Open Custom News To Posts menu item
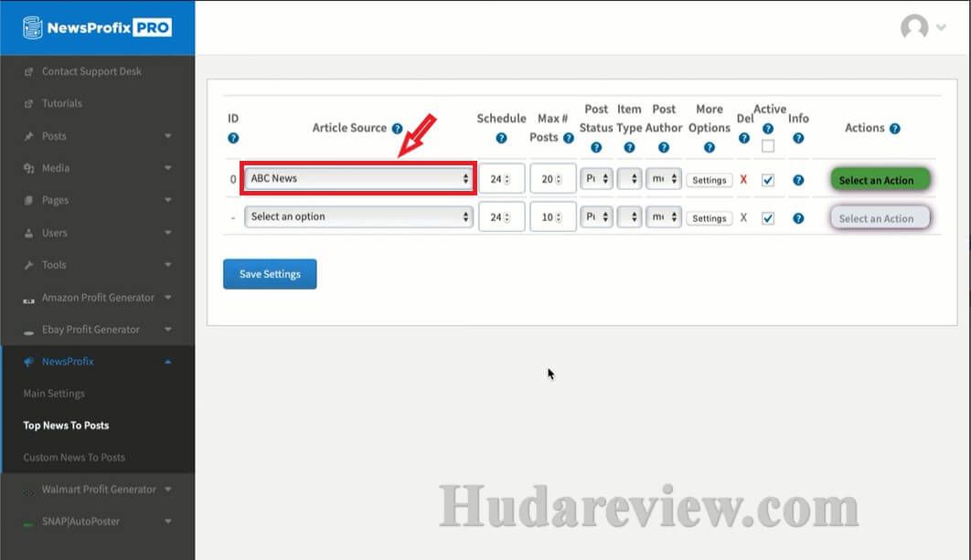Screen dimensions: 971x560 click(x=74, y=458)
